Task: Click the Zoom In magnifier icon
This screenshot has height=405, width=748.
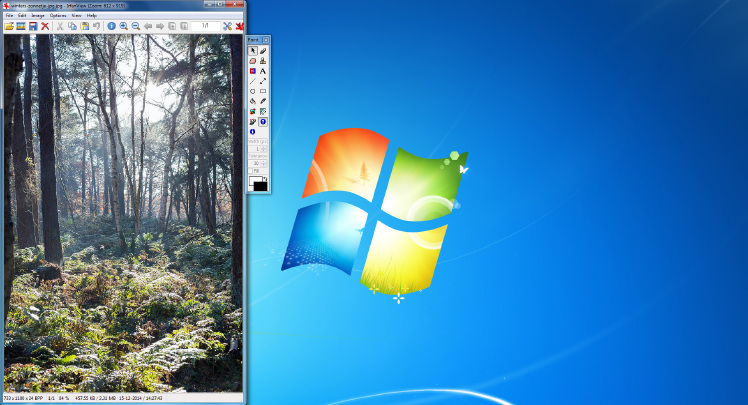Action: [x=124, y=26]
